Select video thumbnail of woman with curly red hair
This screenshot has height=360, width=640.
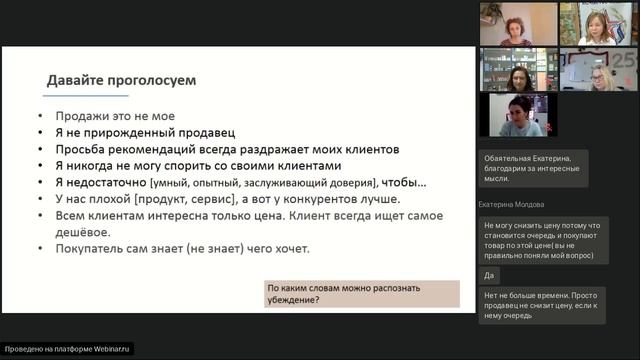[518, 24]
